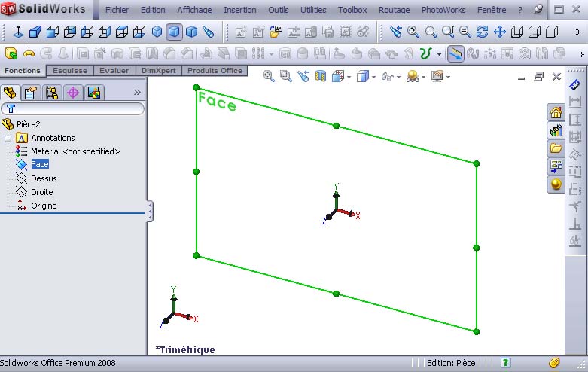588x372 pixels.
Task: Select the Fonctions tab
Action: pos(23,71)
